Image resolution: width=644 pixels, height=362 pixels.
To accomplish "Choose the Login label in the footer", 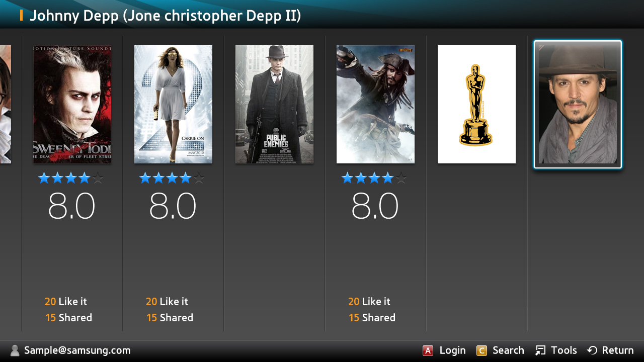I will tap(453, 350).
